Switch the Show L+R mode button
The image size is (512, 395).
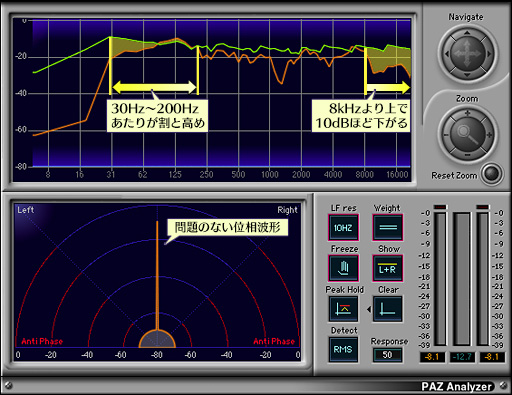[388, 268]
